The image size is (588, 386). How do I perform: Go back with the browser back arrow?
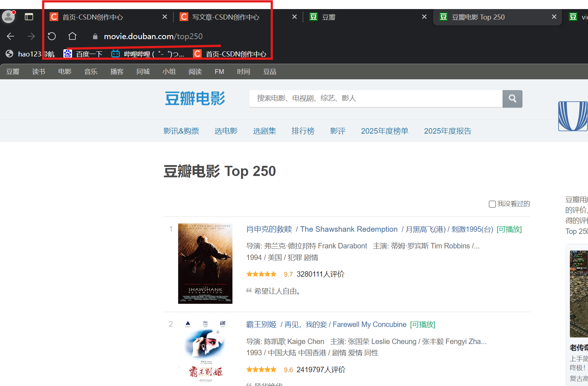pos(10,36)
